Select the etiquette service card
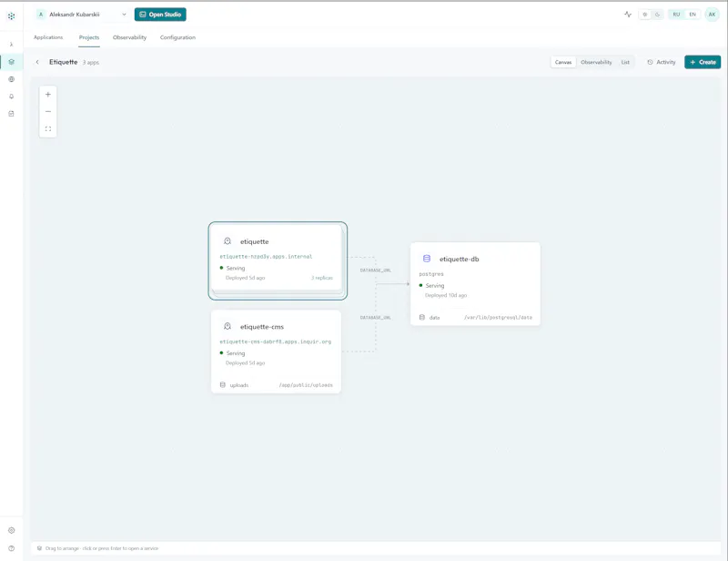728x561 pixels. [277, 258]
